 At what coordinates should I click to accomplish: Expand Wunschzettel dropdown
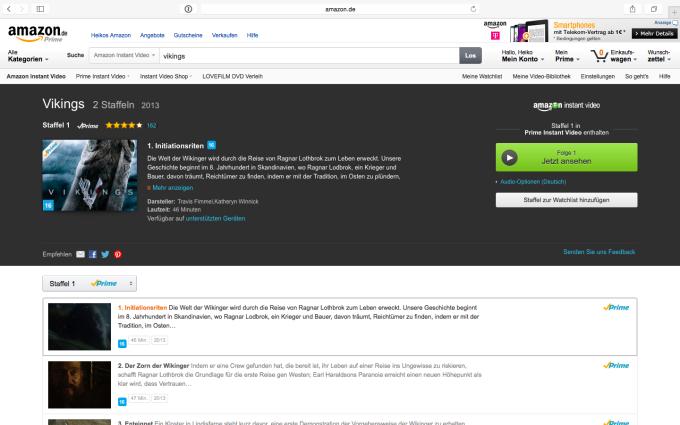(x=659, y=56)
